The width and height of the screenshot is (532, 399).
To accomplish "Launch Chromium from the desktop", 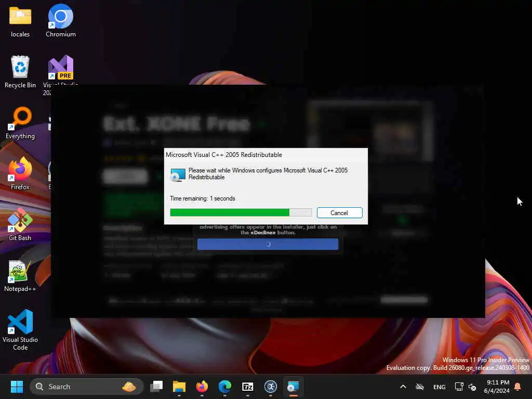I will (x=61, y=21).
